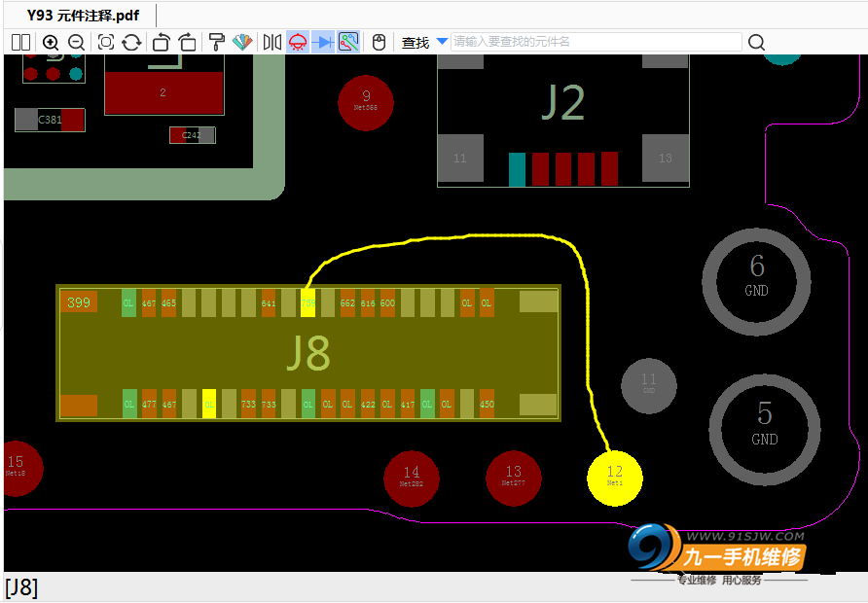Mirror the board with the flip icon
868x603 pixels.
(x=271, y=42)
